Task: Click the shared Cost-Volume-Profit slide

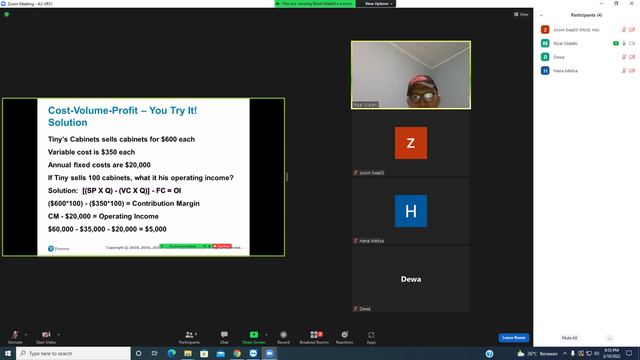Action: pos(143,177)
